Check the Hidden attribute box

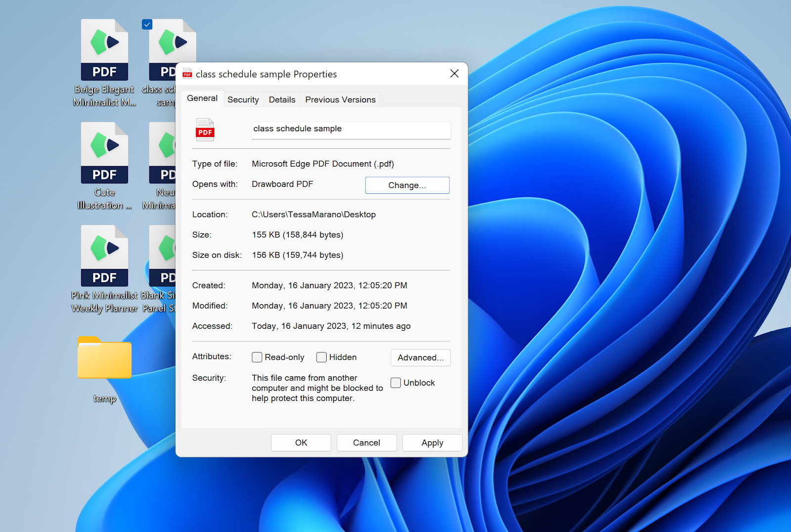click(321, 357)
